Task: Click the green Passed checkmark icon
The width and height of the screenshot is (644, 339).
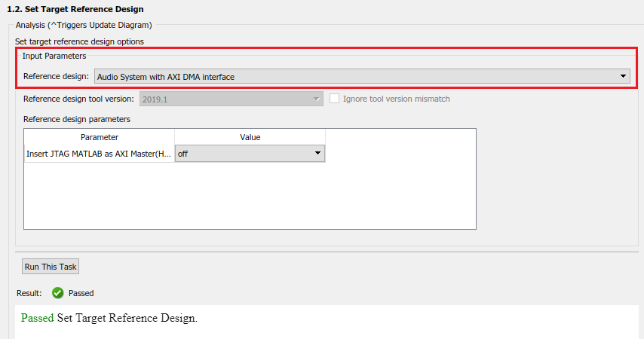Action: click(57, 293)
